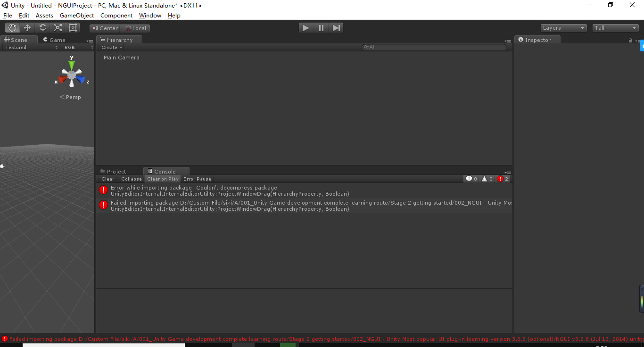Open the Hierarchy panel options menu
Screen dimensions: 644x347
point(508,41)
